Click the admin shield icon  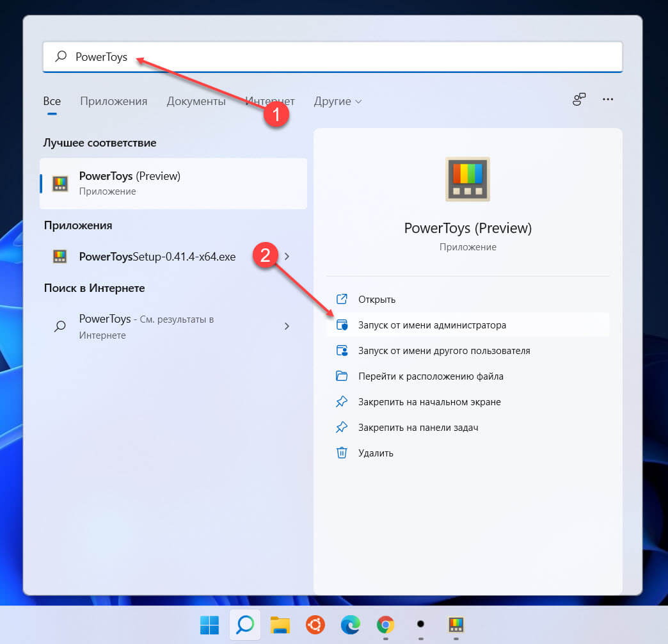(342, 325)
